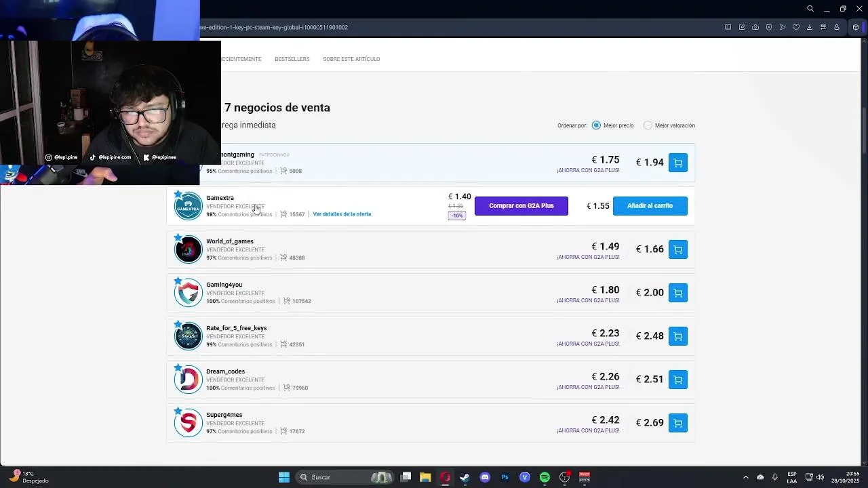Open extensions cube icon
Screen dimensions: 868x488
point(856,27)
